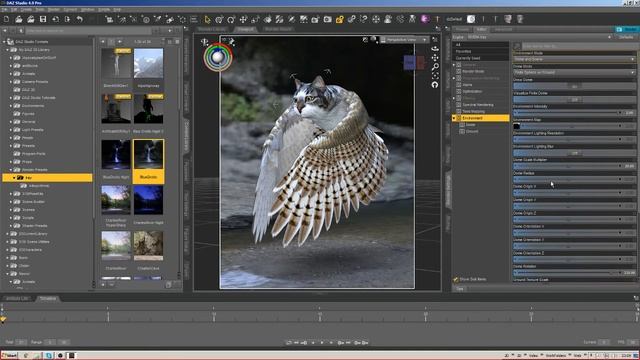Open the Dome subcategory under Environment
The width and height of the screenshot is (640, 360).
pyautogui.click(x=471, y=125)
